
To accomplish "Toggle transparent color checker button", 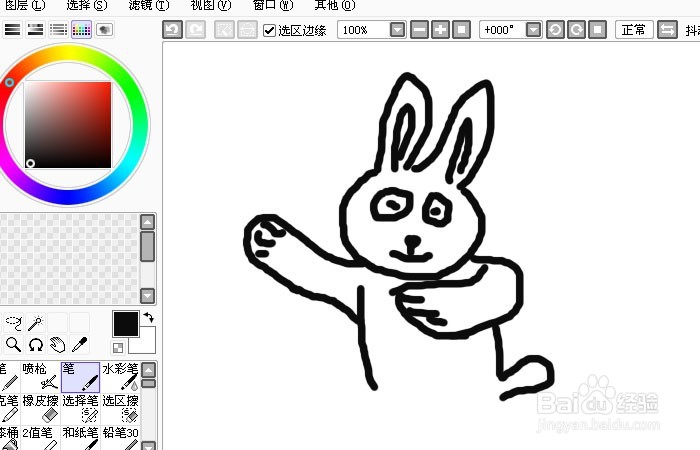I will click(x=118, y=348).
